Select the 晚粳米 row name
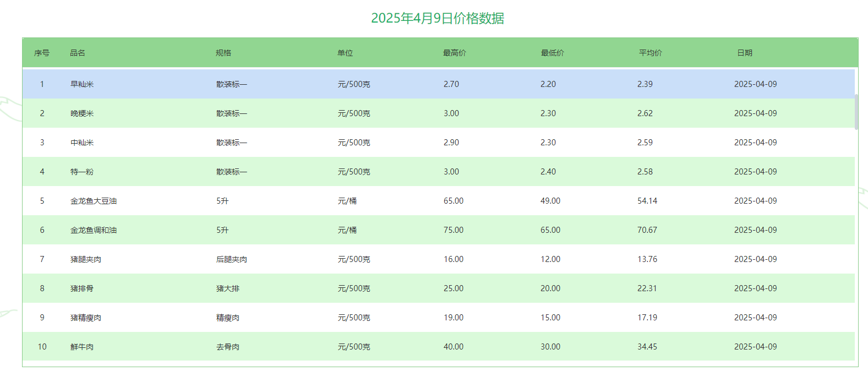The image size is (868, 371). click(82, 113)
